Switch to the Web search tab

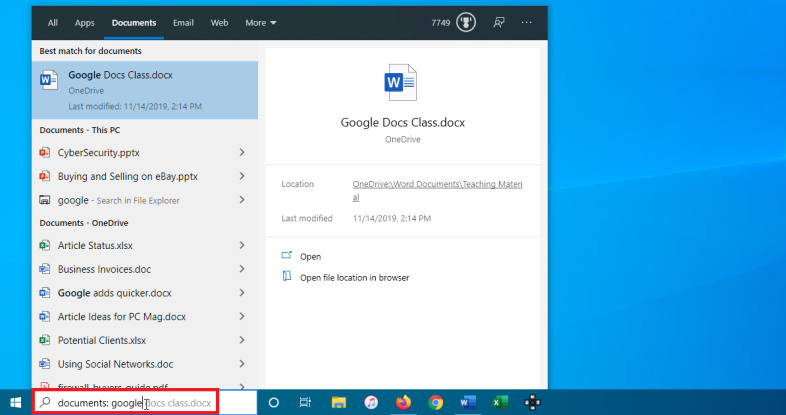220,23
